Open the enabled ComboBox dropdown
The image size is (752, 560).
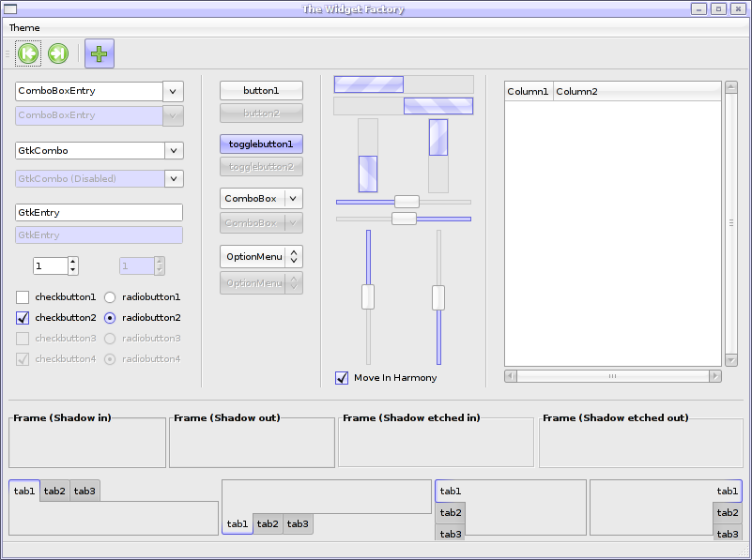(x=261, y=198)
